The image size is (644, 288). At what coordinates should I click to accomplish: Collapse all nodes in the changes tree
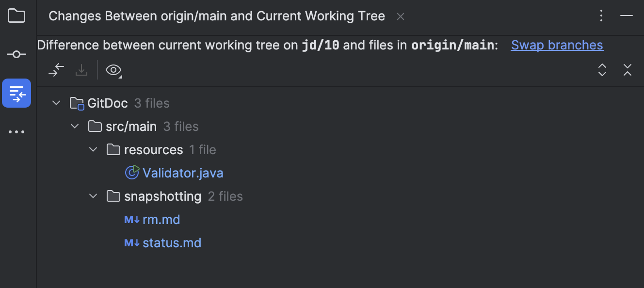coord(628,70)
